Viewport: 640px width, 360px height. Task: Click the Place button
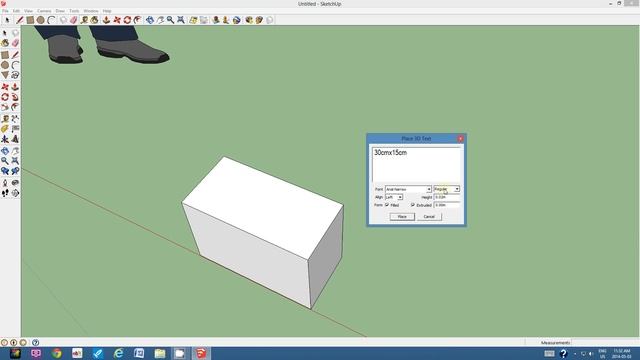(402, 217)
